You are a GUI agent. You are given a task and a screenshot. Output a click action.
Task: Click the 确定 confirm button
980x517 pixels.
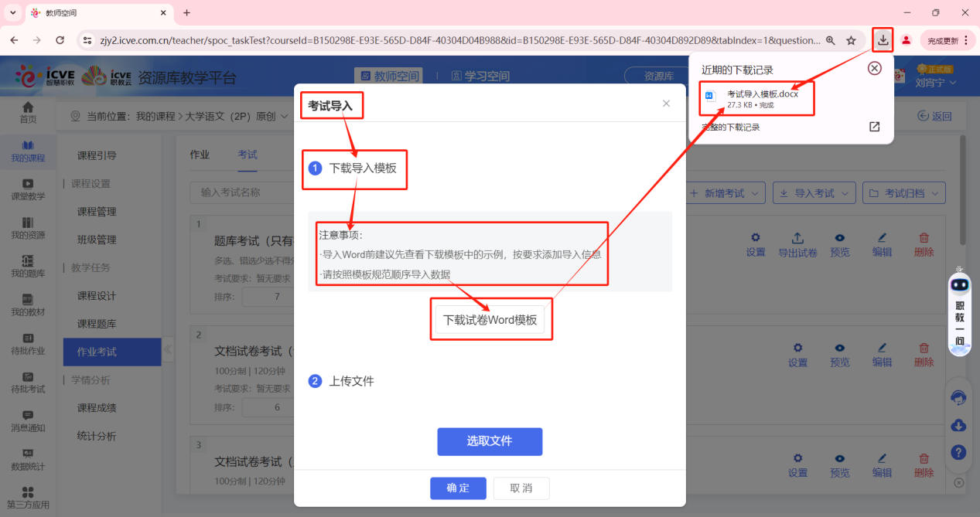[458, 488]
